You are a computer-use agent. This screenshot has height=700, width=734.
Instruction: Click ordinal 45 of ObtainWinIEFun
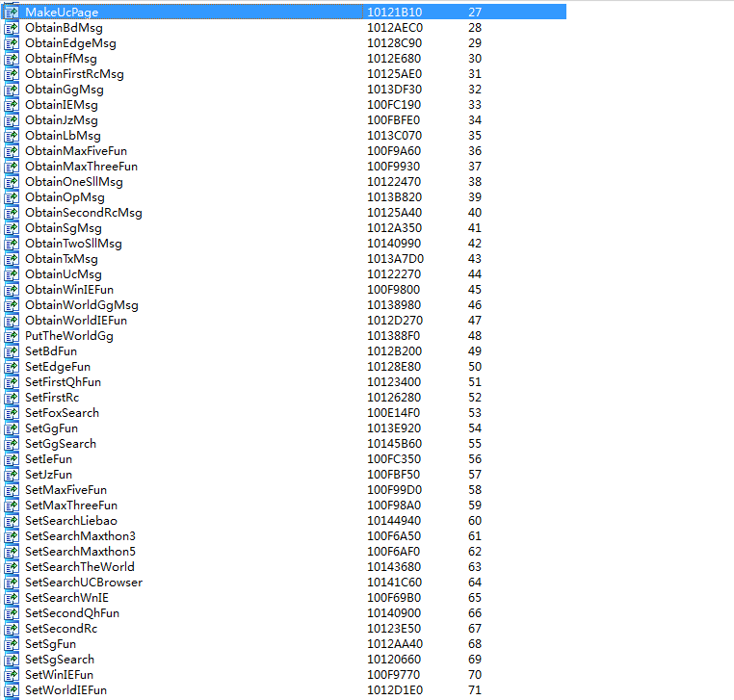tap(475, 290)
